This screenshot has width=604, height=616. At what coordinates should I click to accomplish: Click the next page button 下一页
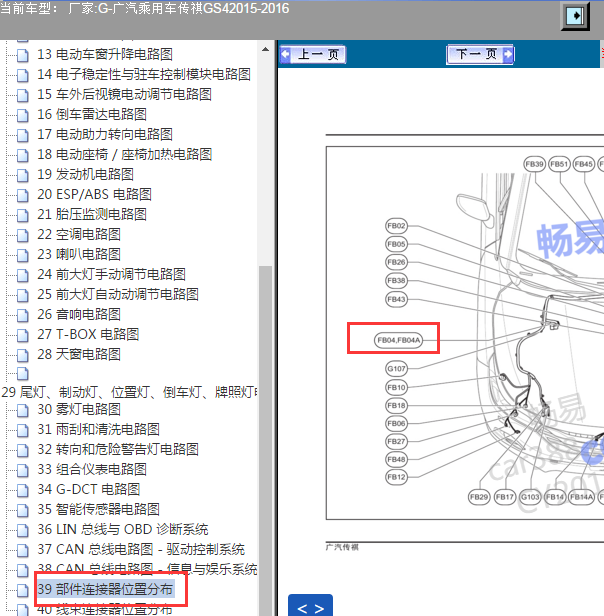tap(480, 54)
